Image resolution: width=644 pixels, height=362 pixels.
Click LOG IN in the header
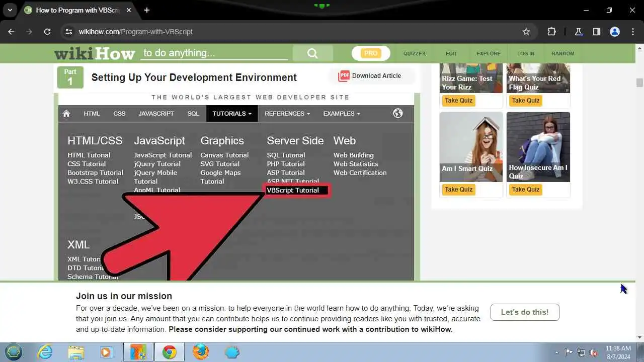(x=526, y=53)
